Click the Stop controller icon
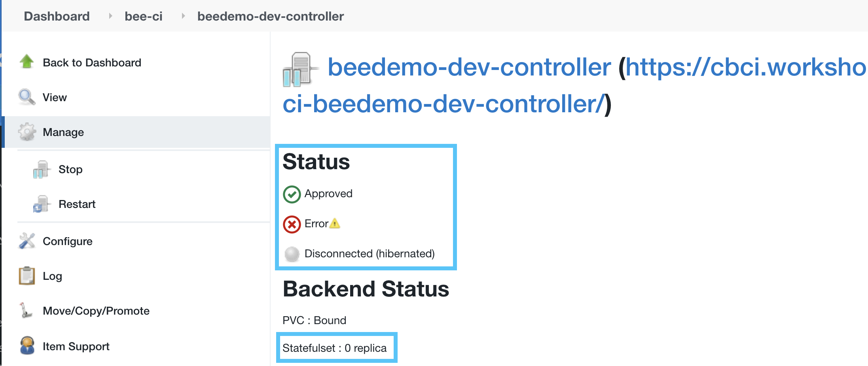Viewport: 868px width, 366px height. coord(42,169)
